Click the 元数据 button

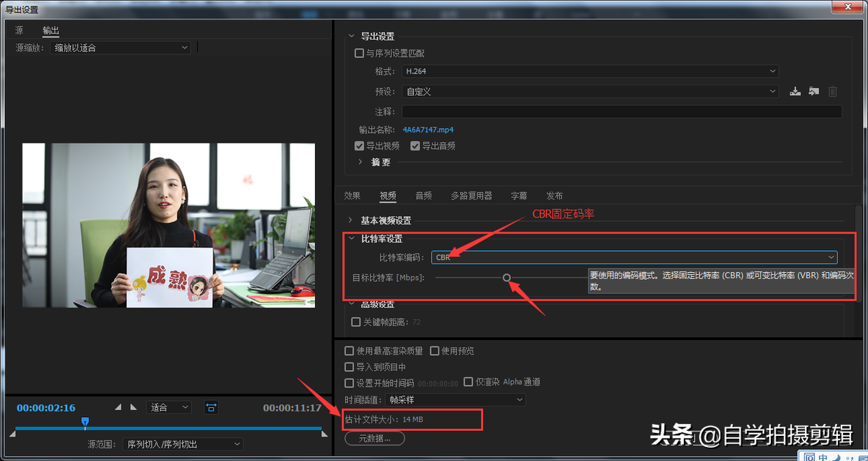(374, 437)
